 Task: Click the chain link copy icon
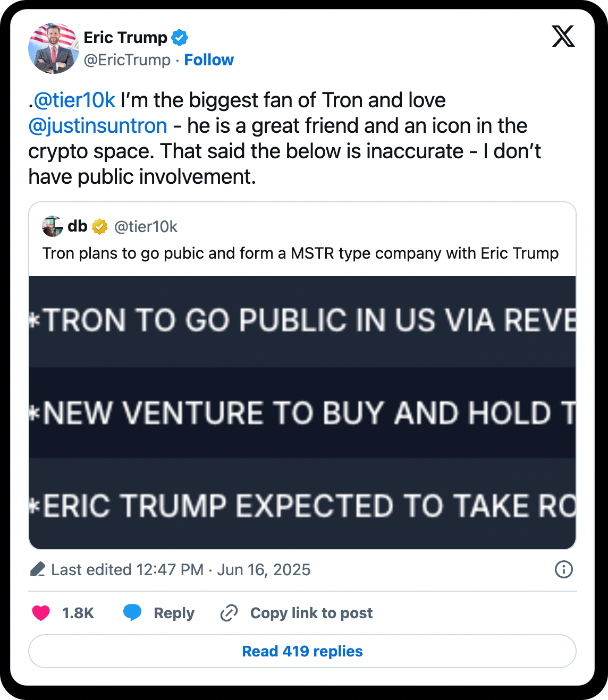(x=229, y=613)
